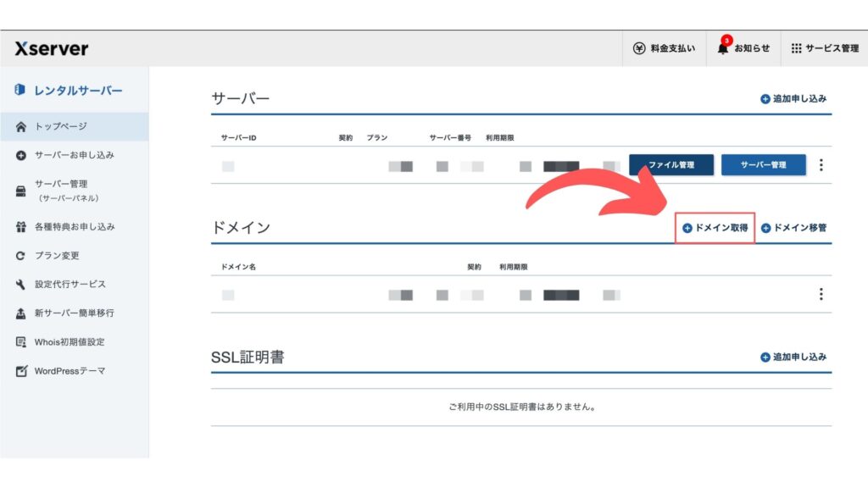The height and width of the screenshot is (488, 868).
Task: Click the SSL証明書 section heading
Action: tap(248, 358)
